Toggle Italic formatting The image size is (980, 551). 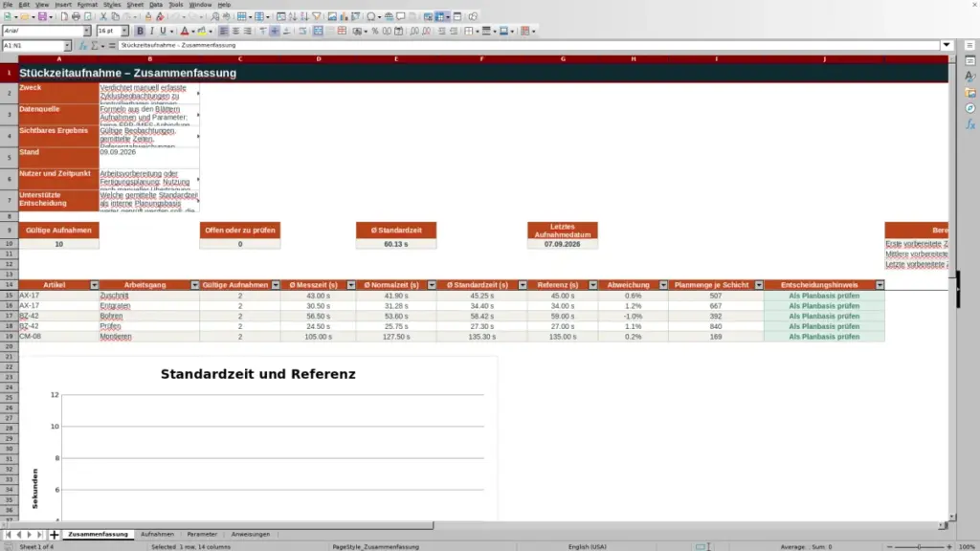pos(152,32)
